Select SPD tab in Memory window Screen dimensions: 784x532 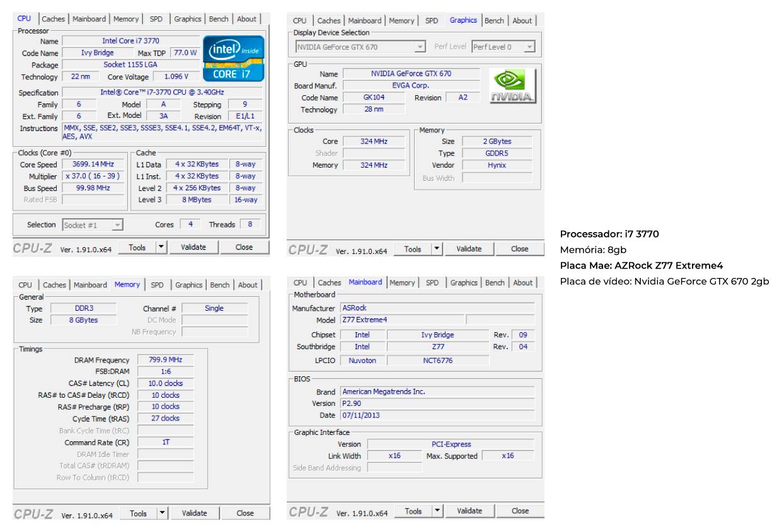click(157, 285)
